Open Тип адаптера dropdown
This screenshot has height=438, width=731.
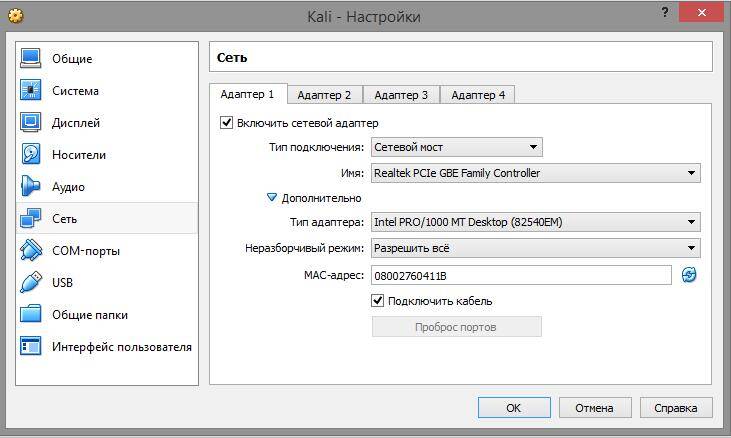pyautogui.click(x=536, y=222)
